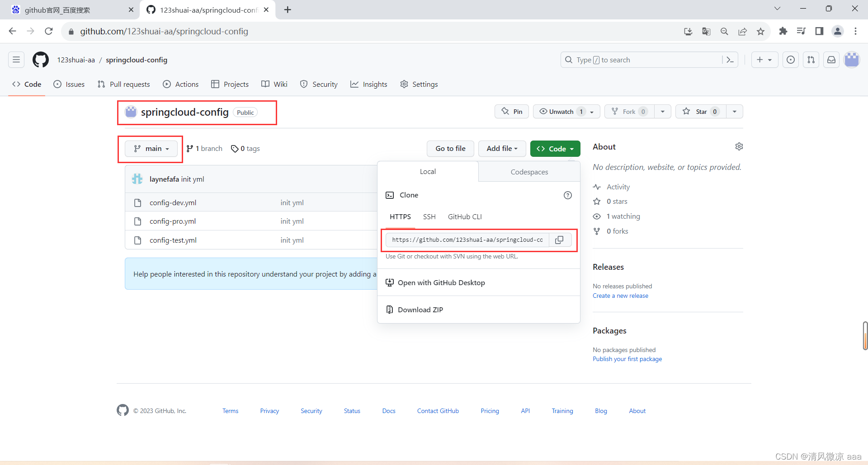This screenshot has width=868, height=465.
Task: Navigate back in the browser
Action: point(13,31)
